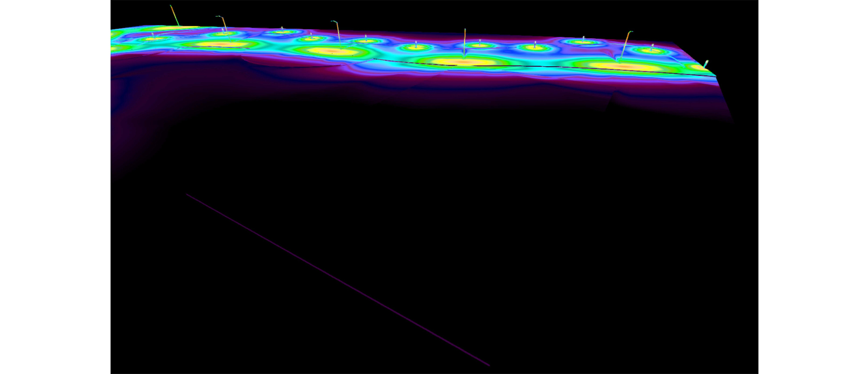Click the leftmost tall leaning light pole
Image resolution: width=868 pixels, height=374 pixels.
click(174, 15)
